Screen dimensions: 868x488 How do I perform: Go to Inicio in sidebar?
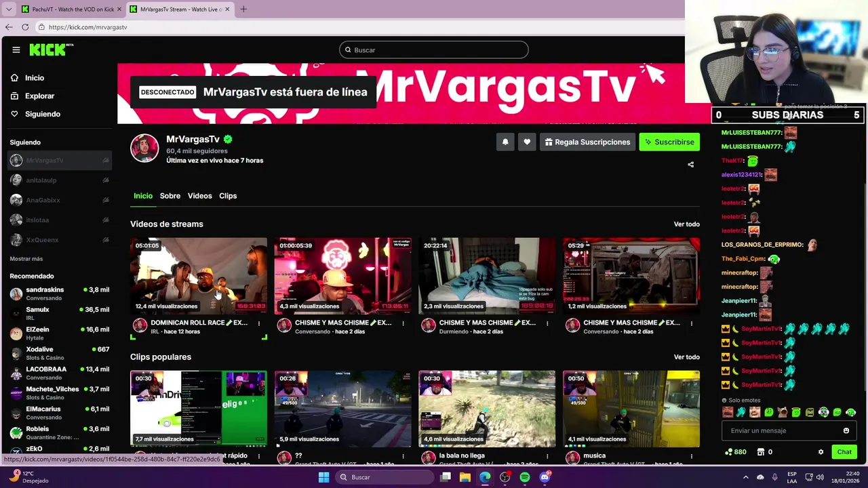(28, 78)
